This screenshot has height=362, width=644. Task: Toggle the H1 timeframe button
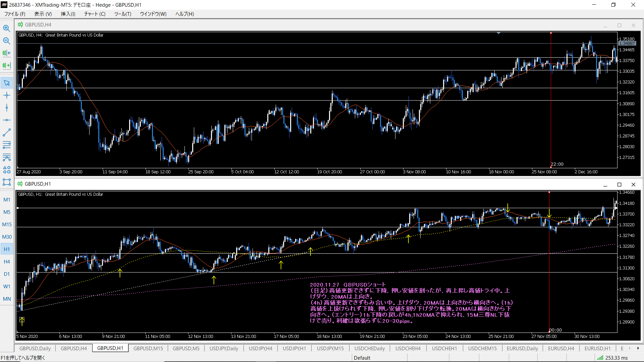(x=7, y=249)
